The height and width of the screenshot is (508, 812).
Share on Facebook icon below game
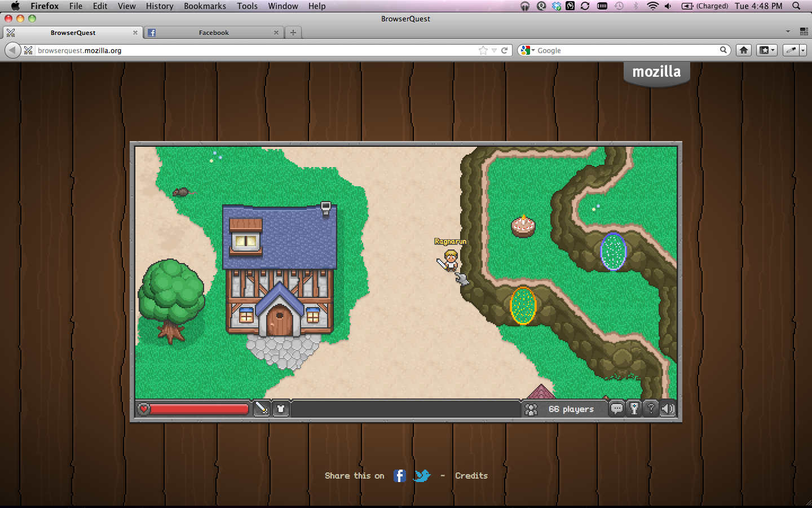[x=399, y=476]
